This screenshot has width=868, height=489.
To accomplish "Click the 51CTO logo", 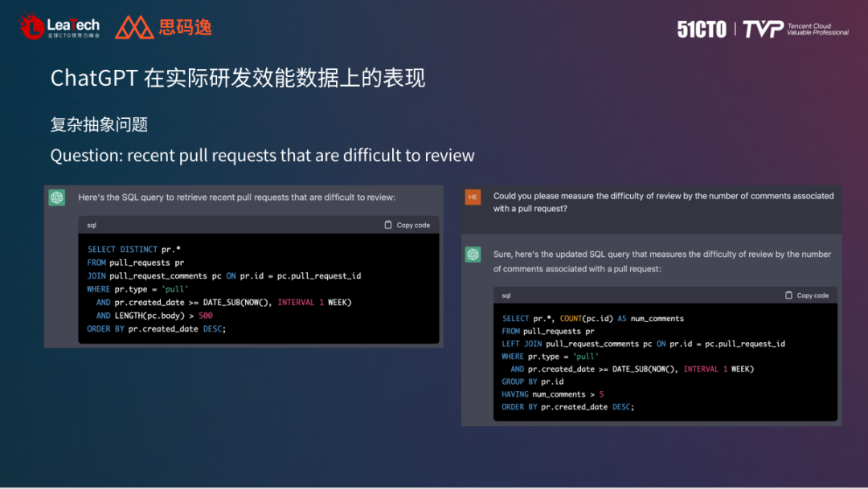I will tap(701, 30).
